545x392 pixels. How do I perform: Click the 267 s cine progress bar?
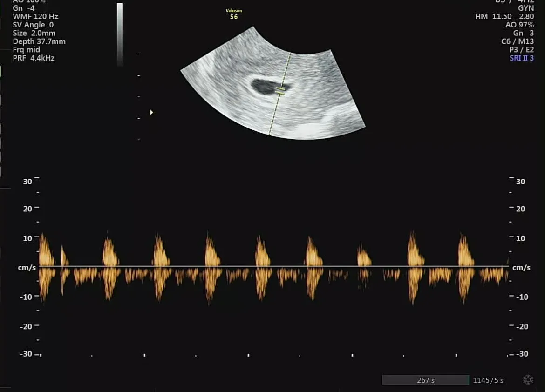coord(425,380)
